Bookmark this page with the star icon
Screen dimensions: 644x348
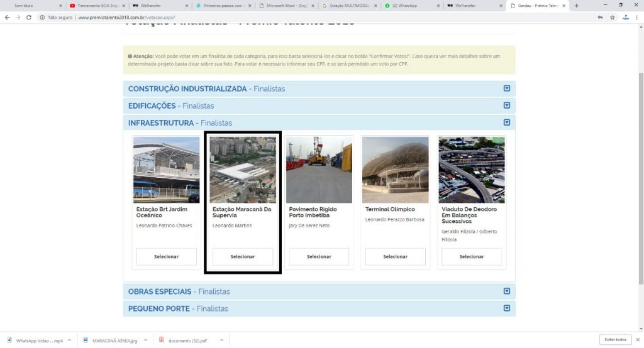point(613,18)
